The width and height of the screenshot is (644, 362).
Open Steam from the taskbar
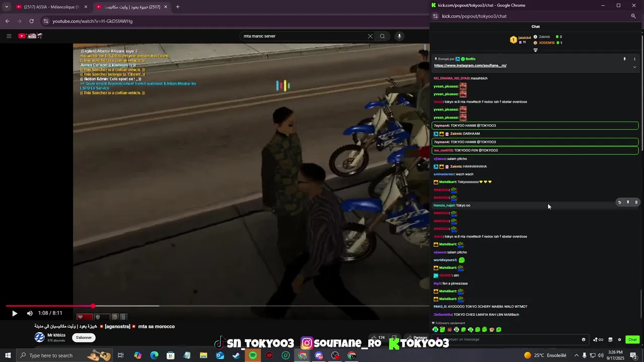click(x=236, y=355)
